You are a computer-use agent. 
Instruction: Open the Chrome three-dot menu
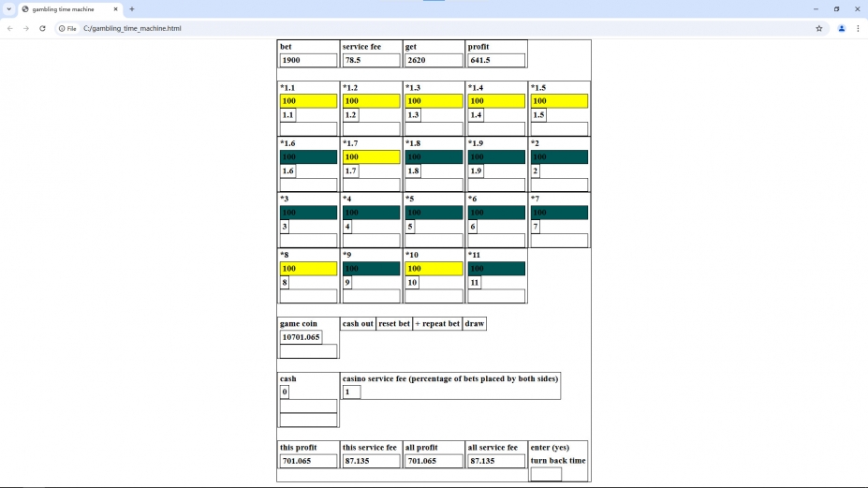[858, 28]
